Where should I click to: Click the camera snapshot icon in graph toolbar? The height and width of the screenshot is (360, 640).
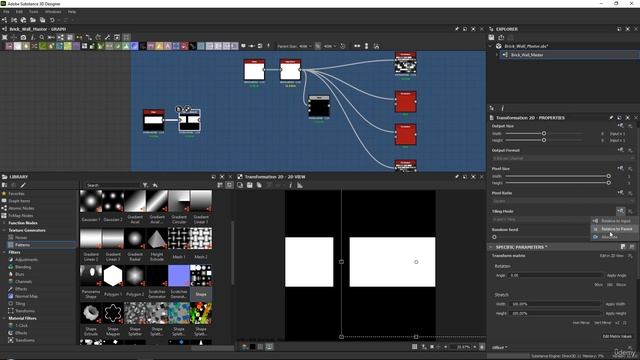pos(23,37)
